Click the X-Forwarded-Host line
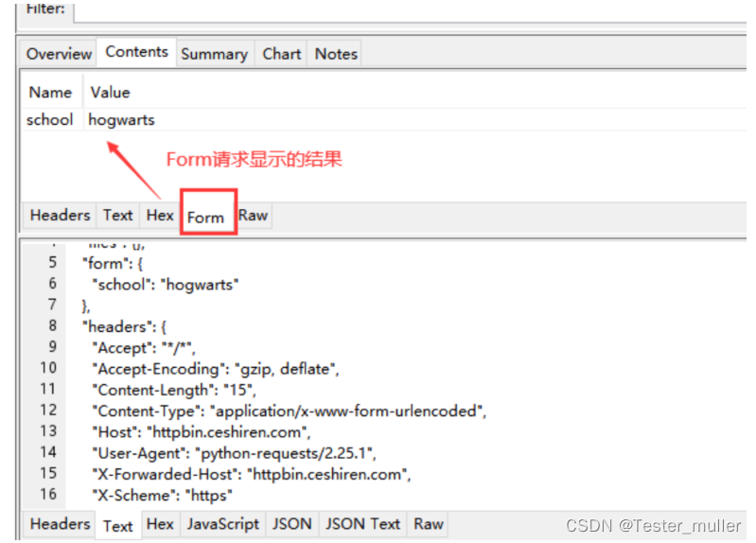This screenshot has width=756, height=543. (x=251, y=475)
